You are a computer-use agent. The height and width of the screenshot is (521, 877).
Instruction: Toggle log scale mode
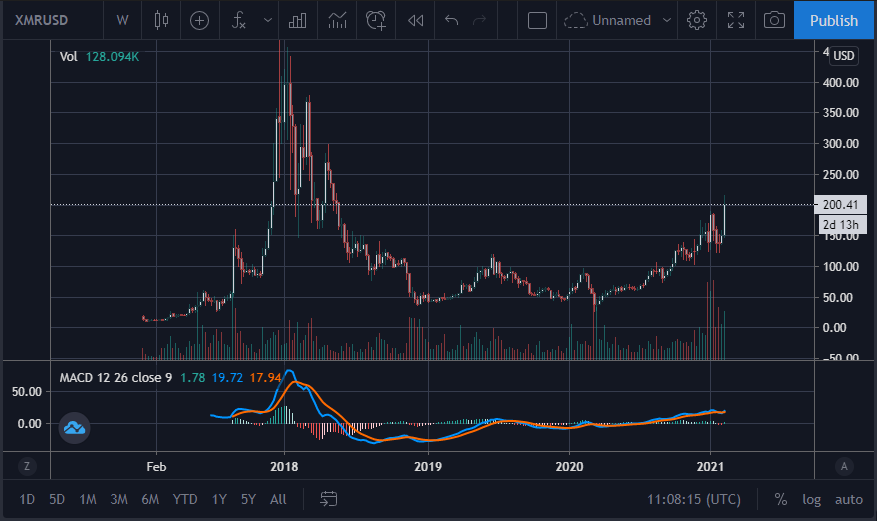click(812, 499)
